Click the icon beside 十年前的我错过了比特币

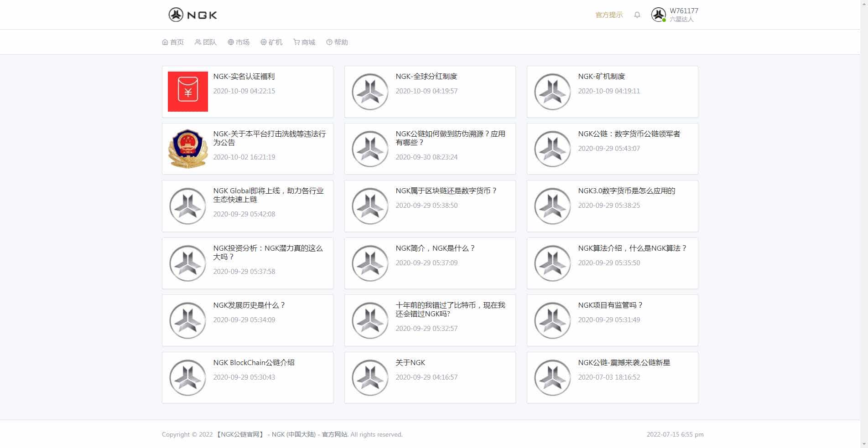point(370,320)
